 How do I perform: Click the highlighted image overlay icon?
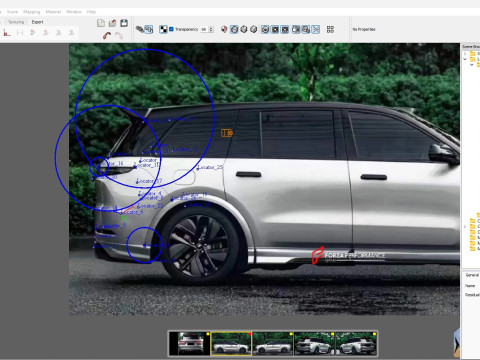click(x=149, y=29)
